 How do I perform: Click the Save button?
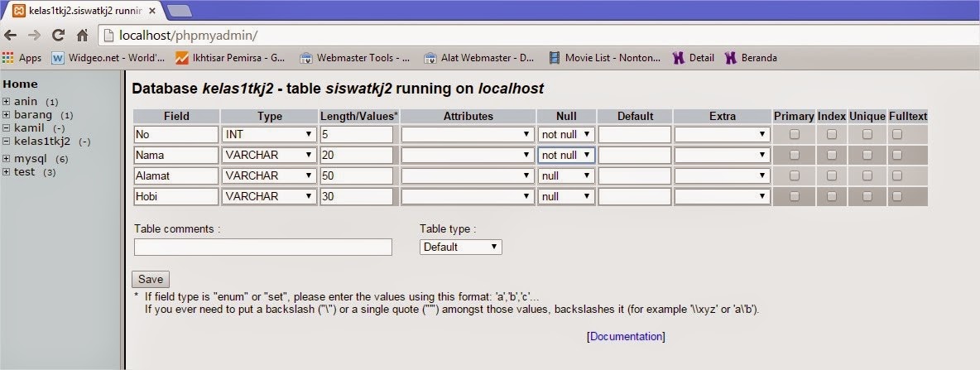(151, 280)
